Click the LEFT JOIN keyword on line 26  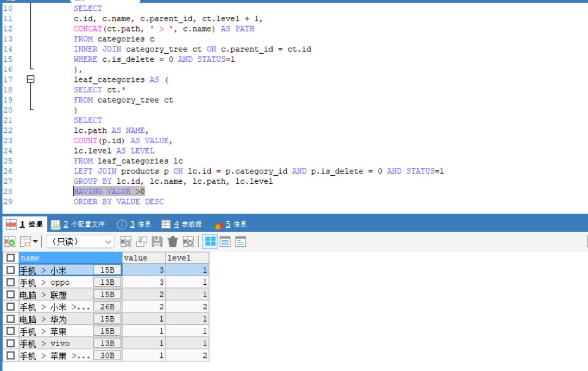[95, 171]
